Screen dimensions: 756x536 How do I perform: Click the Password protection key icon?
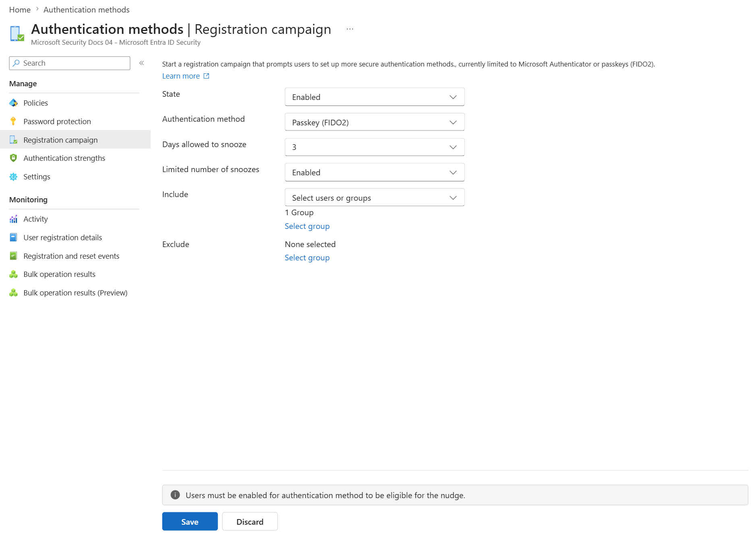(x=13, y=121)
